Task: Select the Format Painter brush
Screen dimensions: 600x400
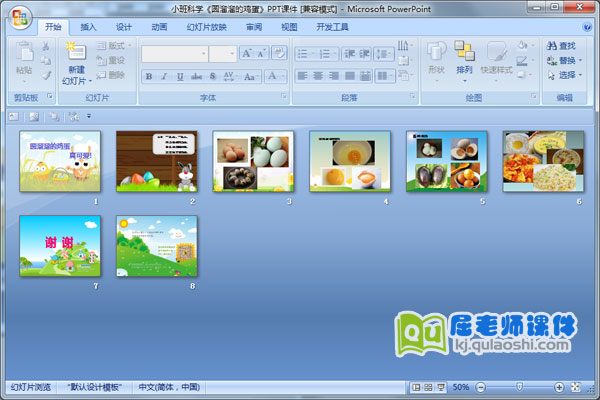Action: click(46, 75)
